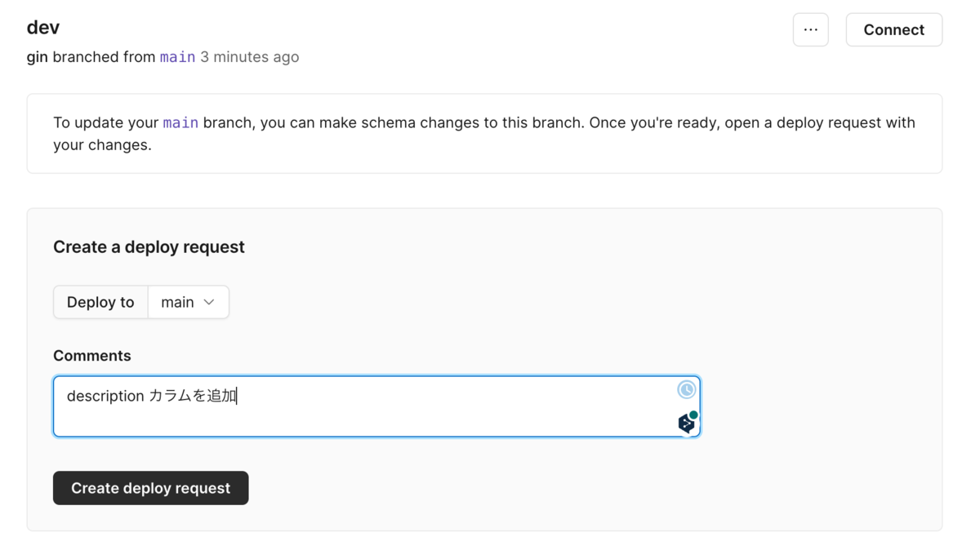Open the main branch link in the info notice

(x=180, y=123)
